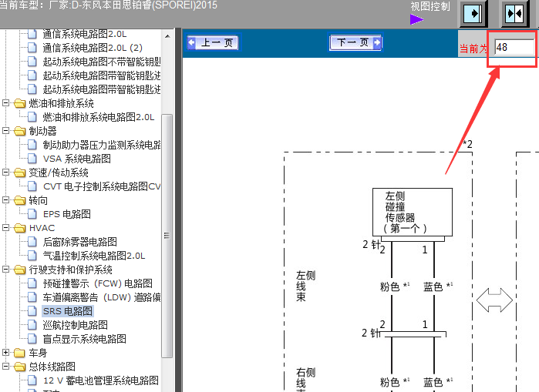539x392 pixels.
Task: Click the 变速/传动系统 folder icon
Action: click(20, 173)
